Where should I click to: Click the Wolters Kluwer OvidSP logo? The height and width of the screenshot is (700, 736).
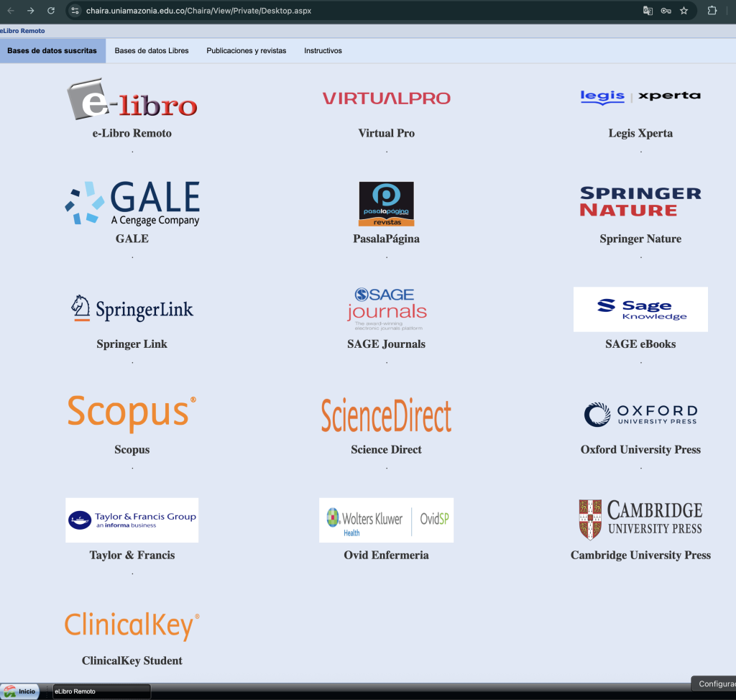pyautogui.click(x=386, y=520)
